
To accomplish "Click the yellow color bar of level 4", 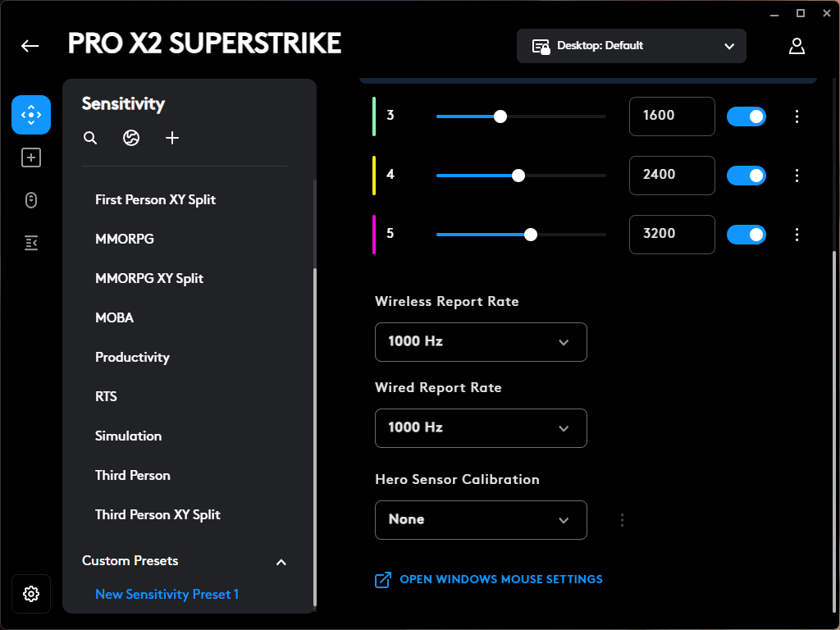I will (x=374, y=176).
